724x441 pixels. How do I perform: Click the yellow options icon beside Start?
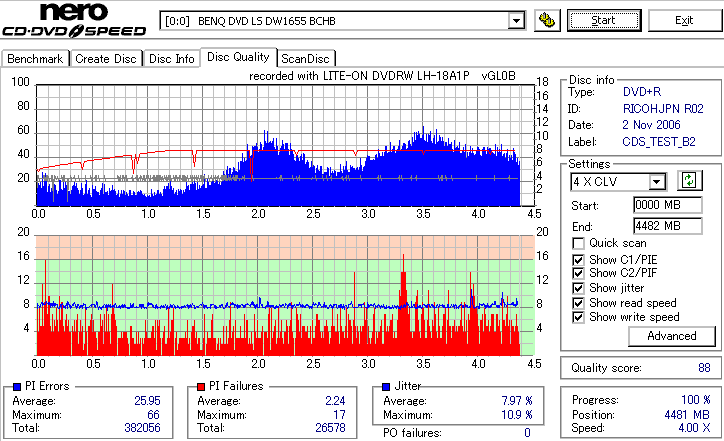click(547, 21)
